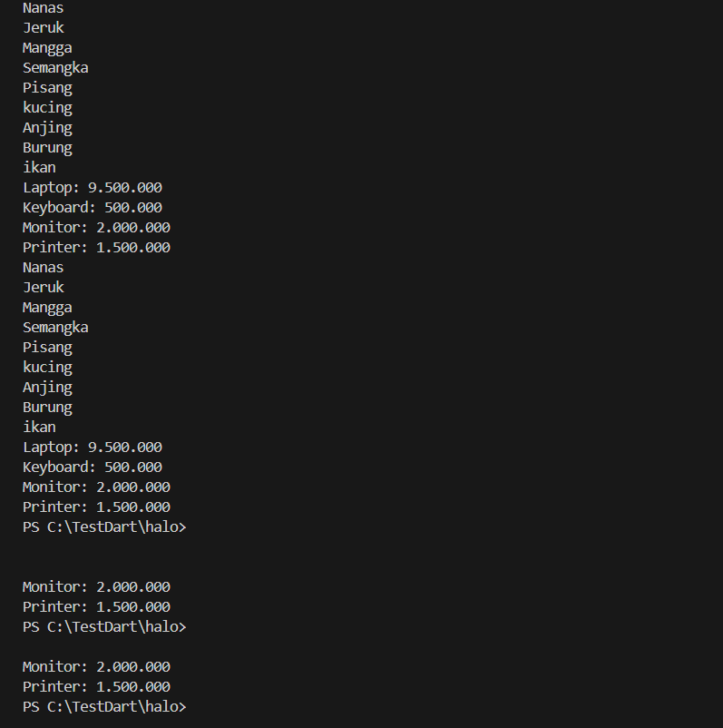The height and width of the screenshot is (728, 723).
Task: Click the second Anjing output line
Action: 47,388
